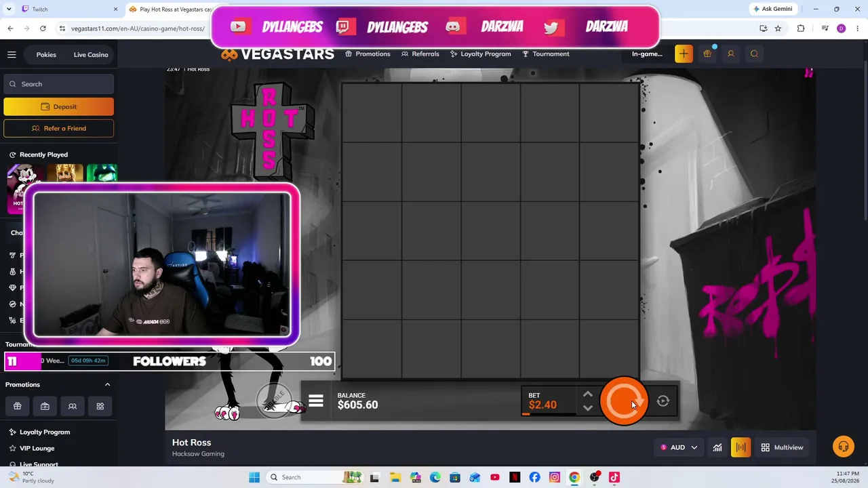Open the grid tiles promotion icon in sidebar
Viewport: 868px width, 488px height.
tap(100, 406)
